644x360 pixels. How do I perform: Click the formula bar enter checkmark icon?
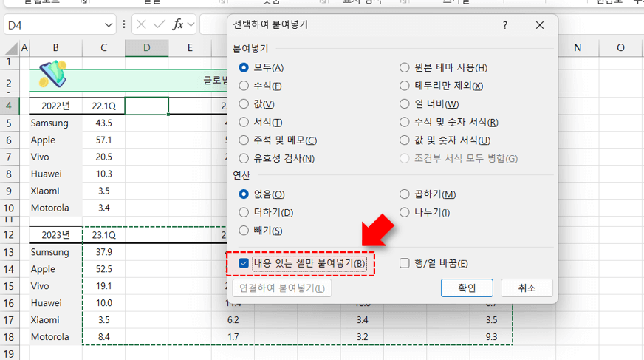coord(159,25)
